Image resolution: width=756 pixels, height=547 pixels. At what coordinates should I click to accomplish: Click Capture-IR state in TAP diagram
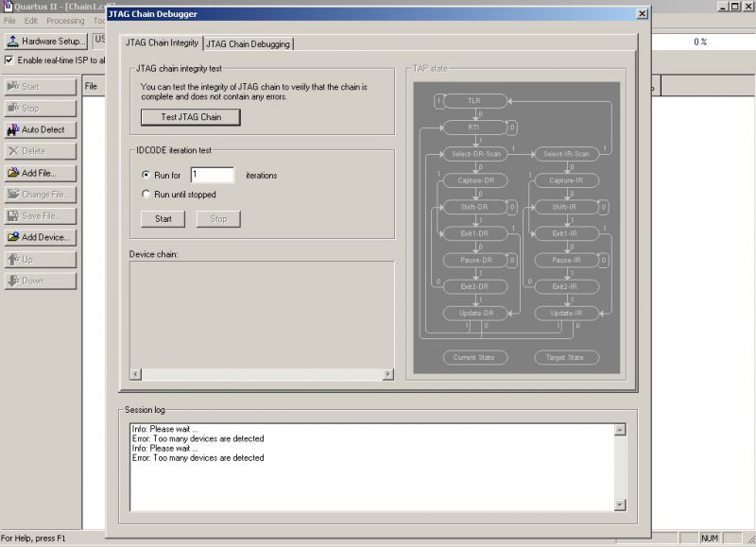point(566,180)
